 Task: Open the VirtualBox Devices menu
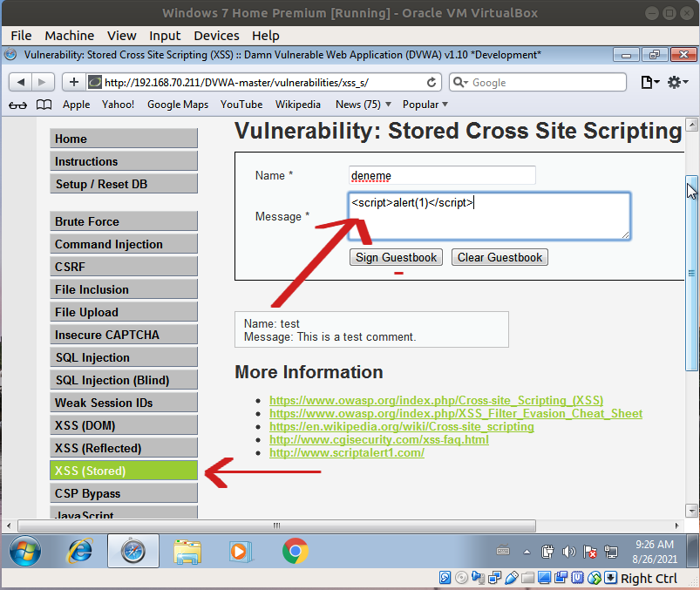click(216, 36)
